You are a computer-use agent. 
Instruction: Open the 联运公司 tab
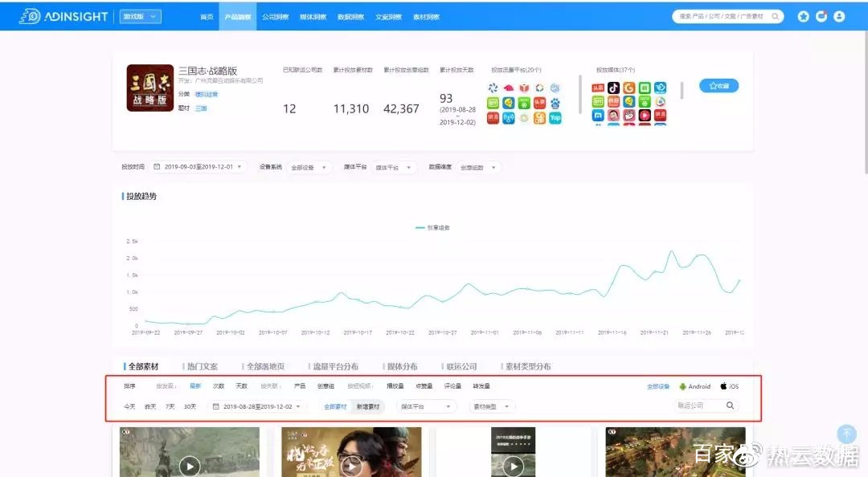[x=461, y=366]
